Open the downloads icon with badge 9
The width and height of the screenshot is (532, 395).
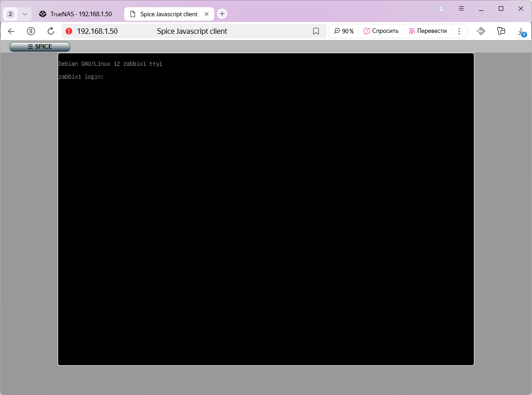(x=522, y=32)
